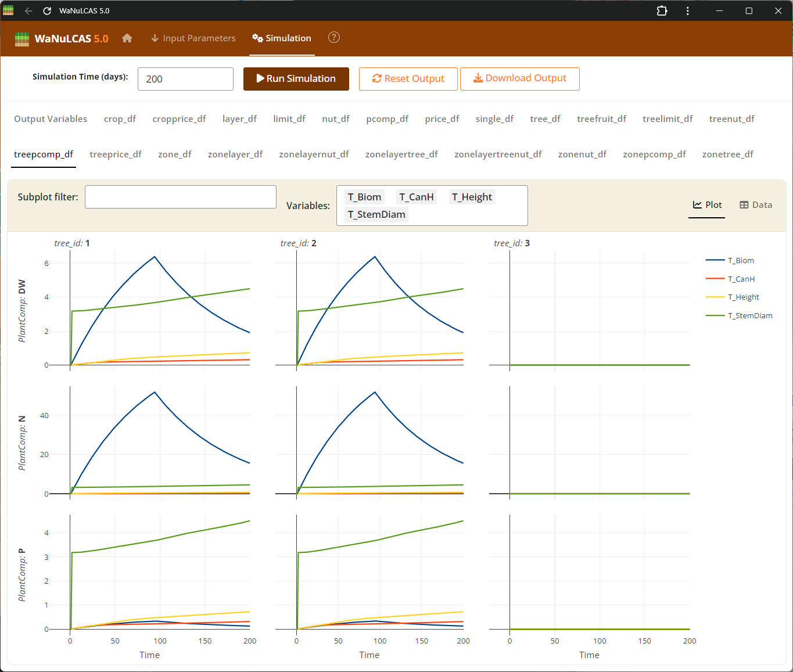The width and height of the screenshot is (793, 672).
Task: Click the browser extensions puzzle icon
Action: pos(662,11)
